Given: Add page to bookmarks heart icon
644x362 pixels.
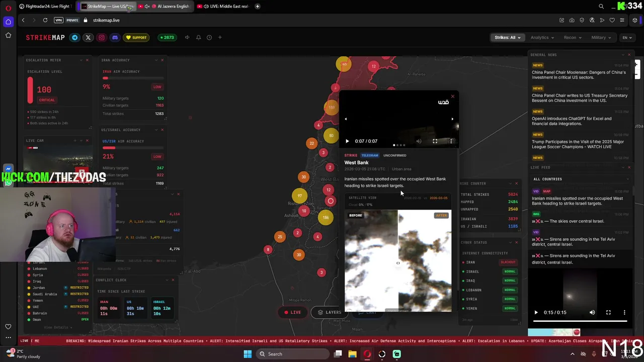Looking at the screenshot, I should 612,20.
